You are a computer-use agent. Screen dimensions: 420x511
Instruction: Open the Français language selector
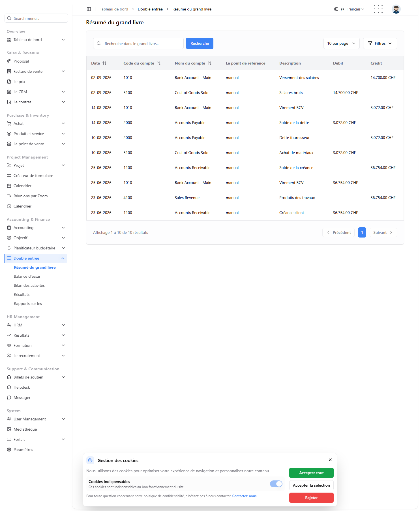pos(349,9)
